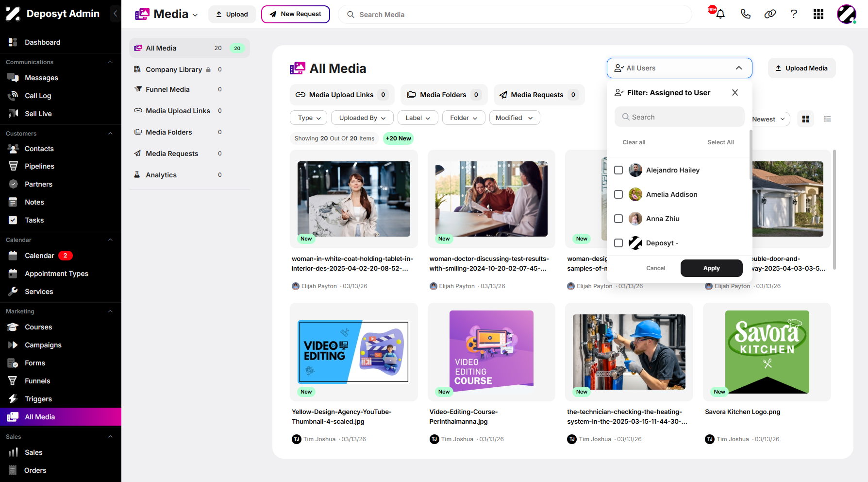
Task: Open the apps grid menu
Action: pos(818,14)
